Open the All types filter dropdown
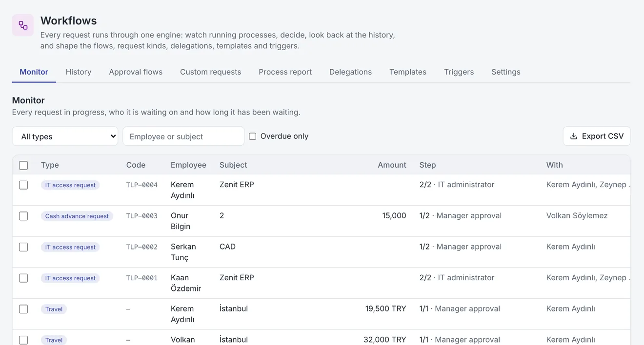The width and height of the screenshot is (644, 345). pos(65,136)
